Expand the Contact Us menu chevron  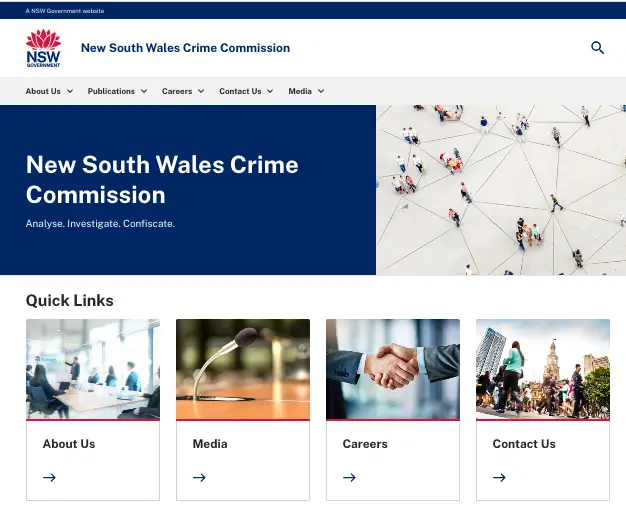tap(270, 91)
